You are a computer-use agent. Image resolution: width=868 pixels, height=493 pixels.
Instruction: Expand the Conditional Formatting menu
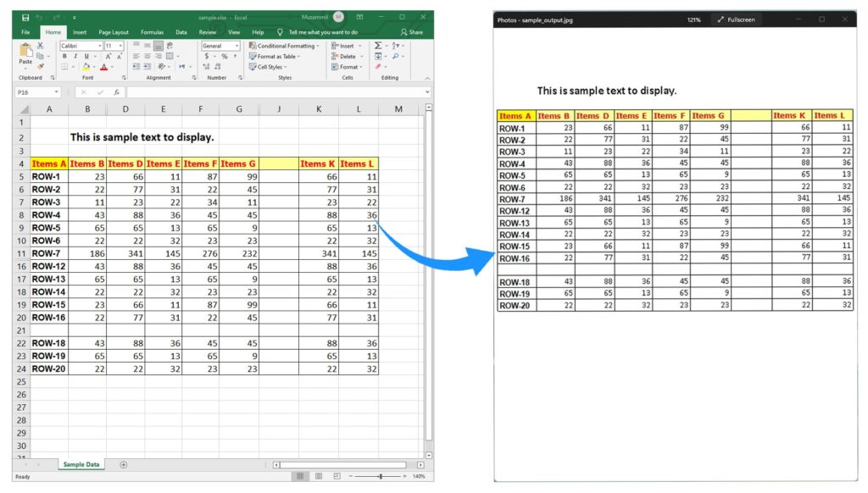[x=282, y=46]
